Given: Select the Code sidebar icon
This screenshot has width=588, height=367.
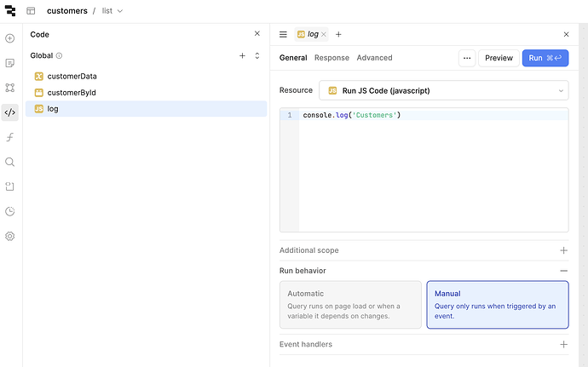Looking at the screenshot, I should [10, 112].
